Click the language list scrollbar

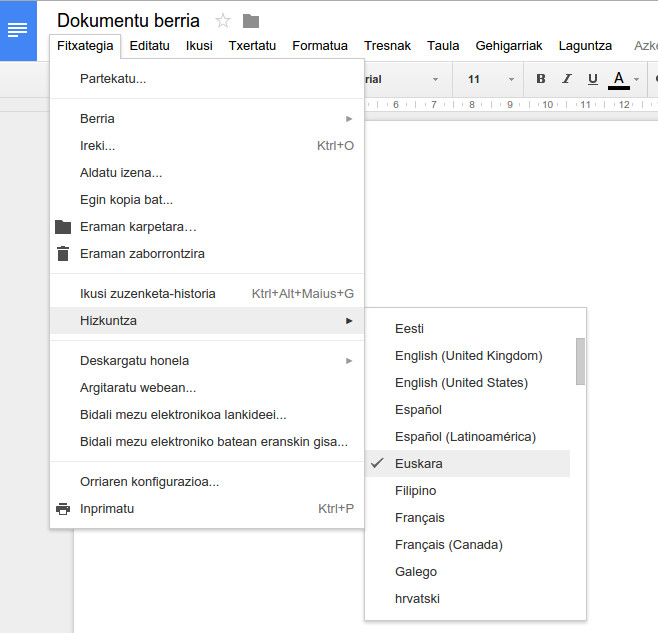[580, 362]
